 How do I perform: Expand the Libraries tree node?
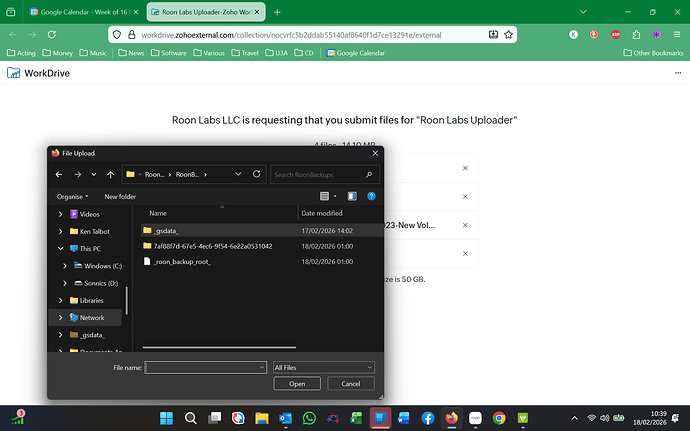60,300
